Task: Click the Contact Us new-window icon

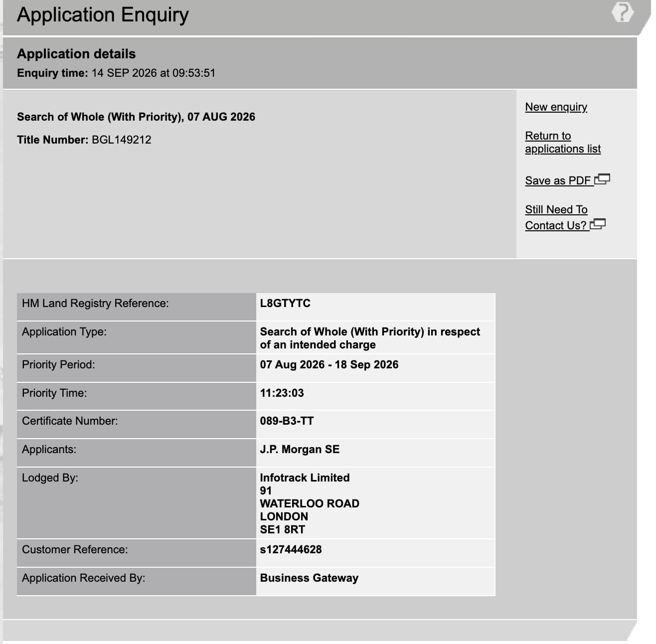Action: [x=598, y=224]
